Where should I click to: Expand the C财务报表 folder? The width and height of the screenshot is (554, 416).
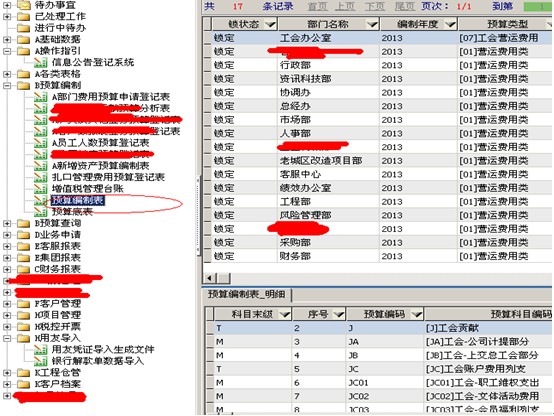7,269
